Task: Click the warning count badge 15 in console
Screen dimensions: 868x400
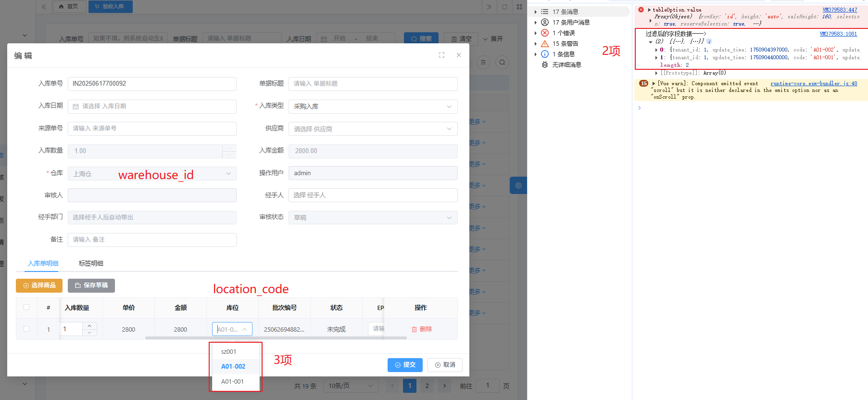Action: coord(643,83)
